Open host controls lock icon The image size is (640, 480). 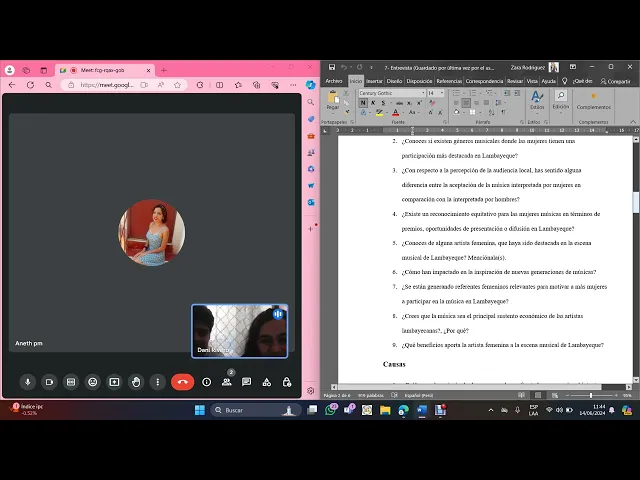point(287,382)
